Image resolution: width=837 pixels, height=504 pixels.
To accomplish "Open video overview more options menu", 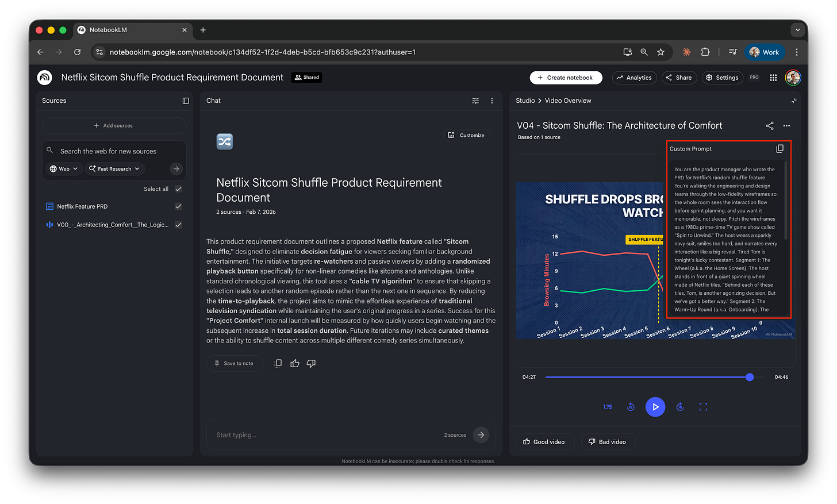I will [x=786, y=126].
